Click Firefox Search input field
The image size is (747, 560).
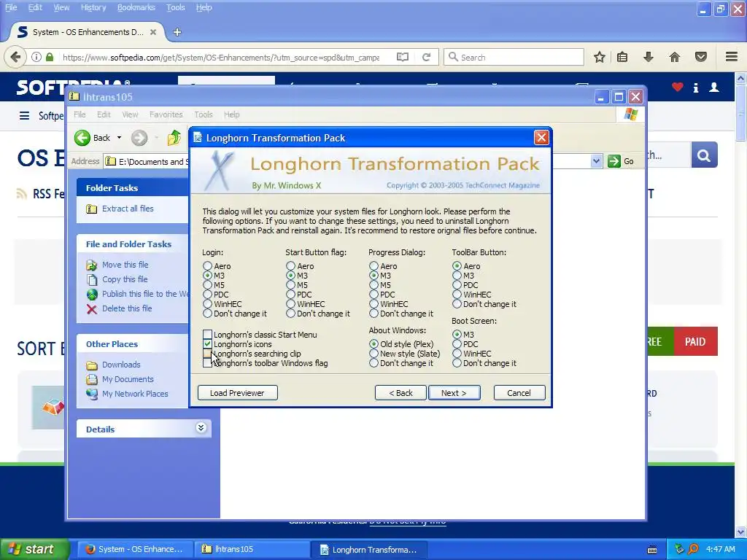(514, 57)
